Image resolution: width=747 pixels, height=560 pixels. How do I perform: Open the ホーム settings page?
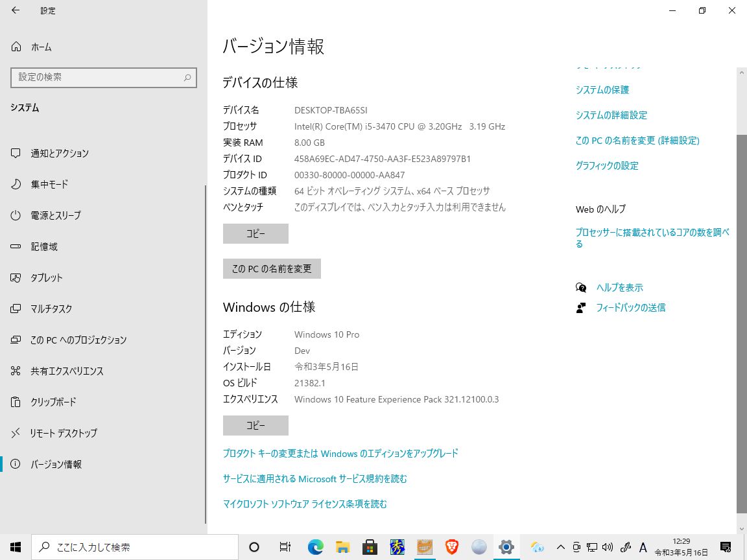coord(31,47)
